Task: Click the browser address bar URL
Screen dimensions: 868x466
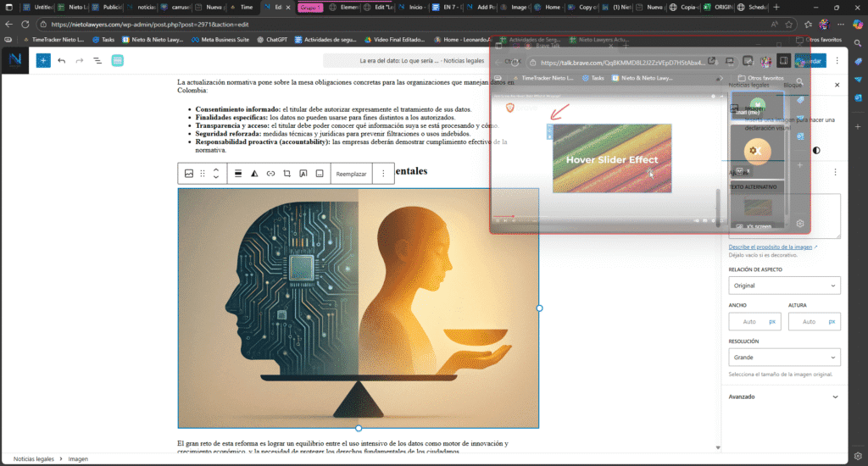Action: point(149,25)
